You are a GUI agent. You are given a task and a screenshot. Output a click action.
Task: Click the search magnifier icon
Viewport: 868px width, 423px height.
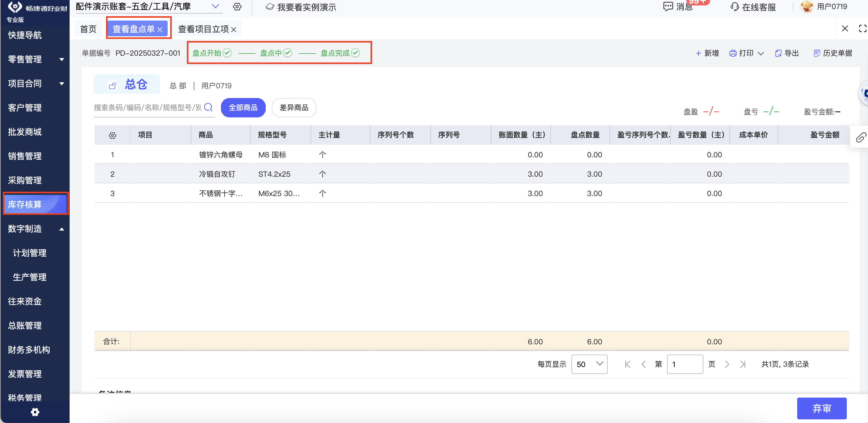209,107
